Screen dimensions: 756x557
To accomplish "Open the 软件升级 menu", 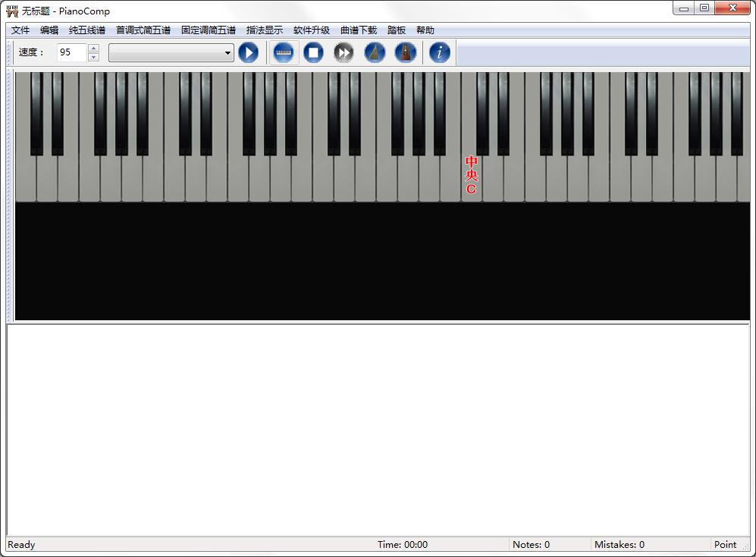I will (x=312, y=30).
